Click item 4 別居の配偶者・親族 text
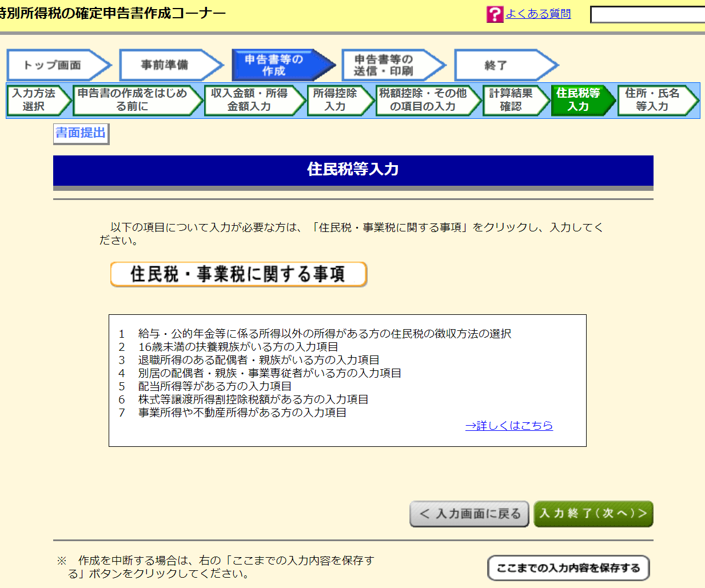Screen dimensions: 705x588 pyautogui.click(x=270, y=373)
